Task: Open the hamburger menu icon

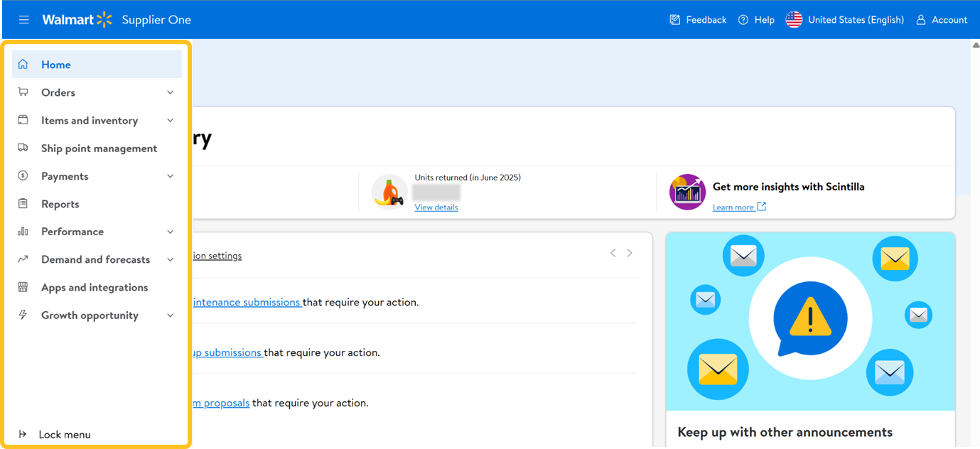Action: (x=23, y=20)
